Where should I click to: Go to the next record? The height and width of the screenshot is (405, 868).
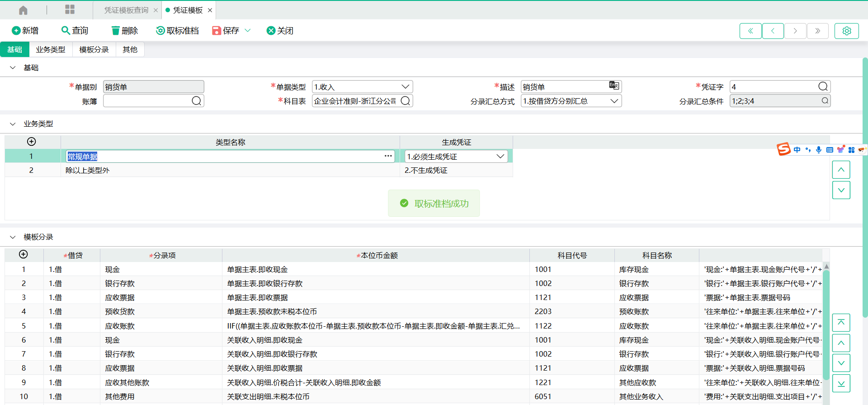pyautogui.click(x=795, y=31)
